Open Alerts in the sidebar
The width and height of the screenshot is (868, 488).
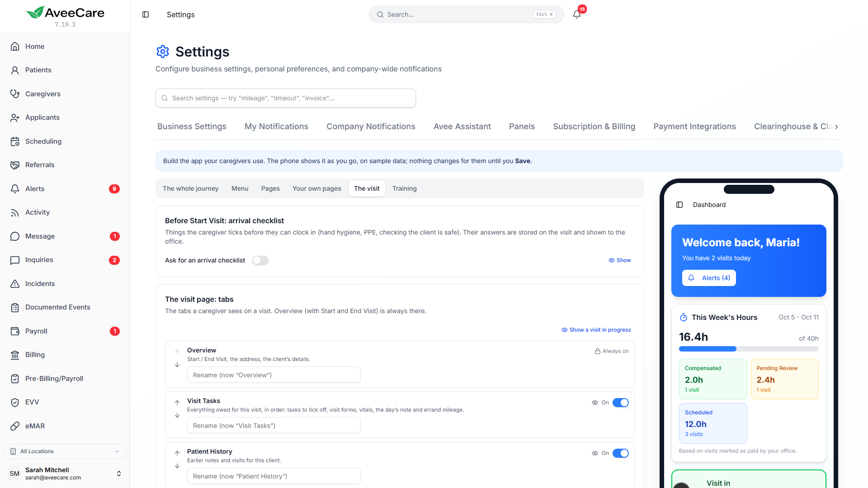[x=65, y=189]
